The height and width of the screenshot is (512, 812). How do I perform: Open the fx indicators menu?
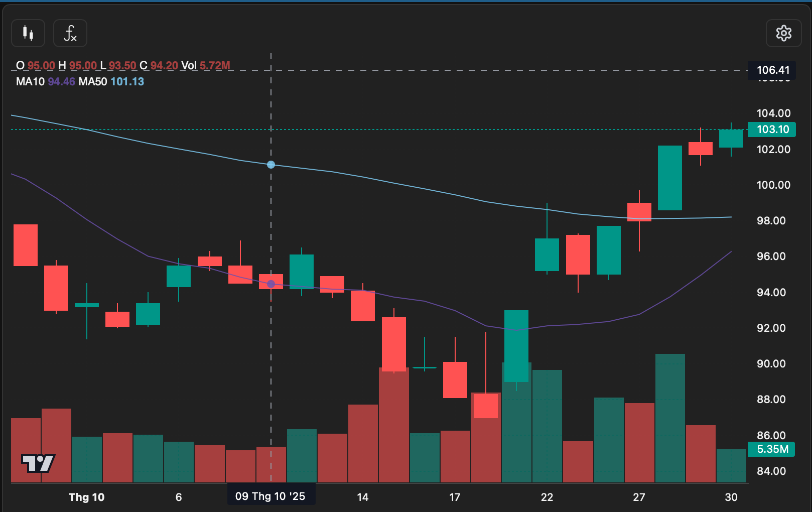coord(70,33)
